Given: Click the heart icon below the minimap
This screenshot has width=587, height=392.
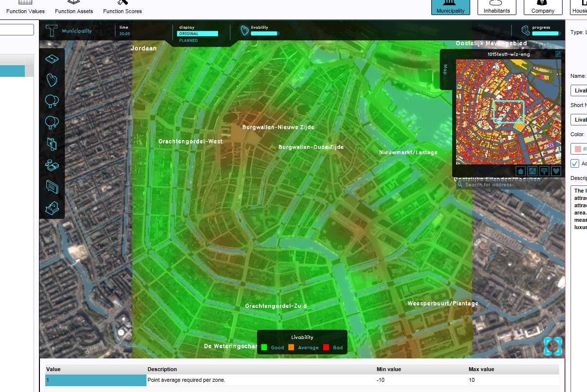Looking at the screenshot, I should tap(556, 171).
